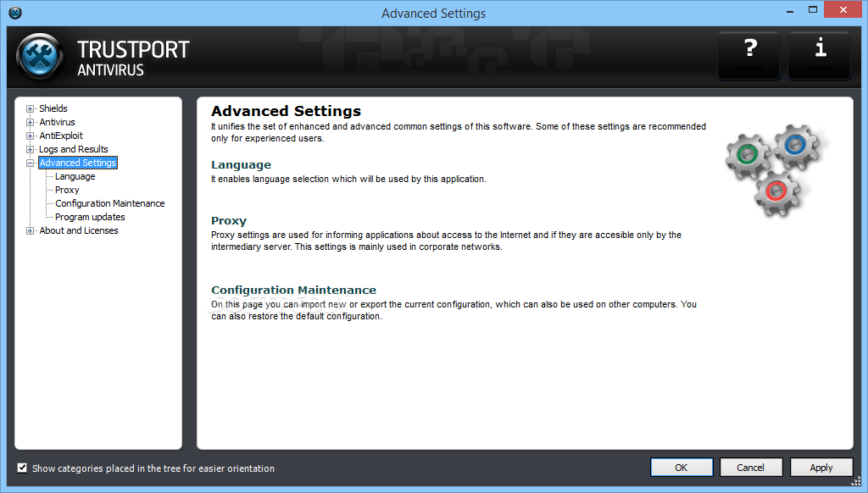868x493 pixels.
Task: Click the OK button
Action: [682, 468]
